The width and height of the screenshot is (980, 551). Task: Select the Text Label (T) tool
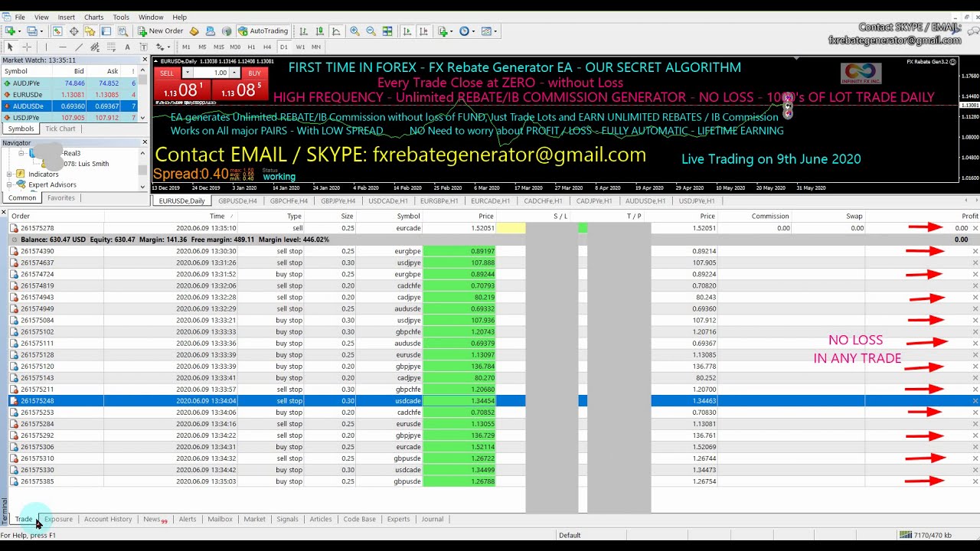coord(144,47)
